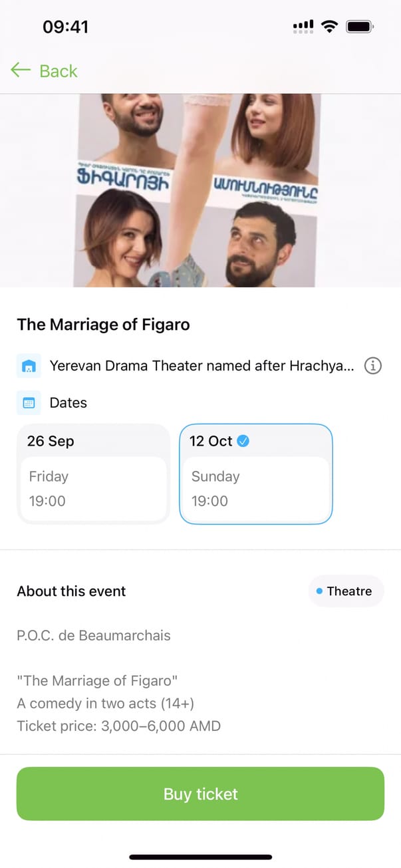The image size is (401, 868).
Task: Open venue info via circled i icon
Action: coord(373,366)
